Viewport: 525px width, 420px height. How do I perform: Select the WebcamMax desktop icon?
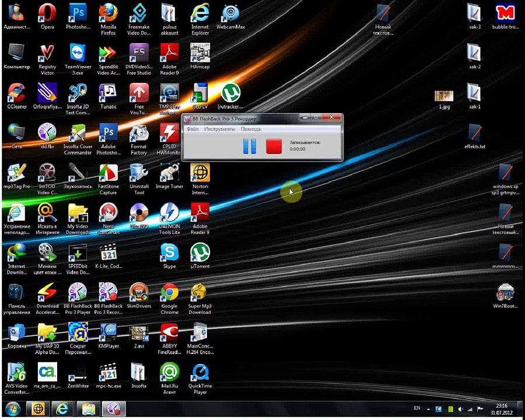pyautogui.click(x=230, y=17)
